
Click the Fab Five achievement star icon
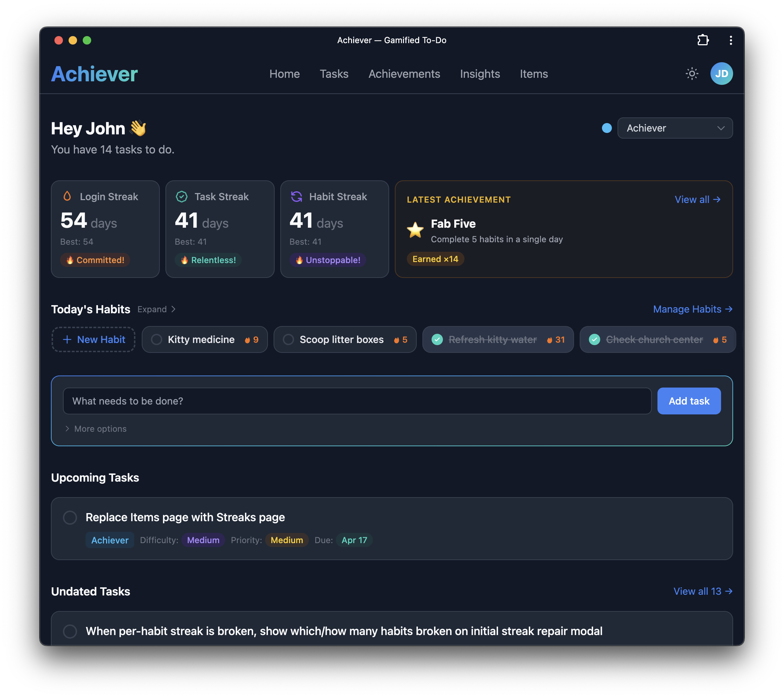tap(415, 230)
